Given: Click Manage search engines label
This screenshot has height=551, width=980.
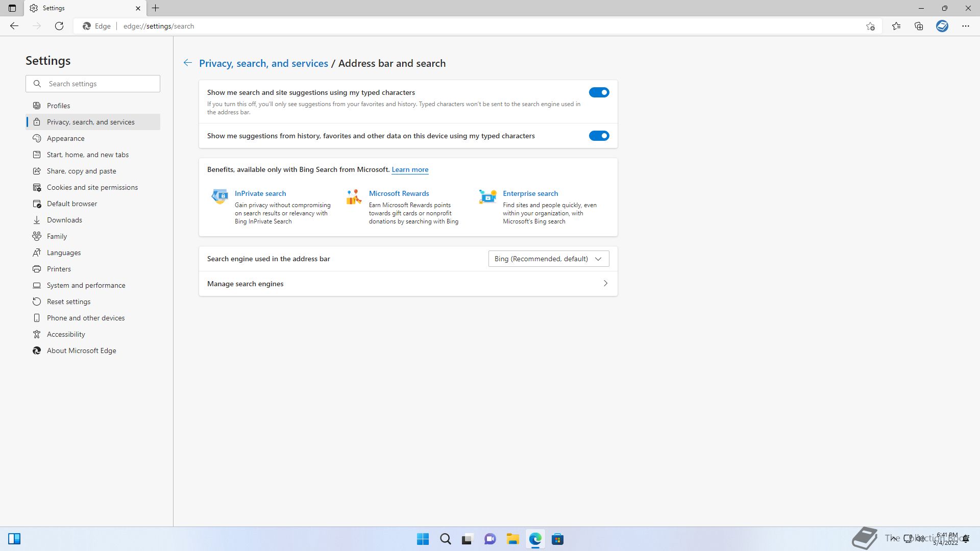Looking at the screenshot, I should pyautogui.click(x=245, y=284).
